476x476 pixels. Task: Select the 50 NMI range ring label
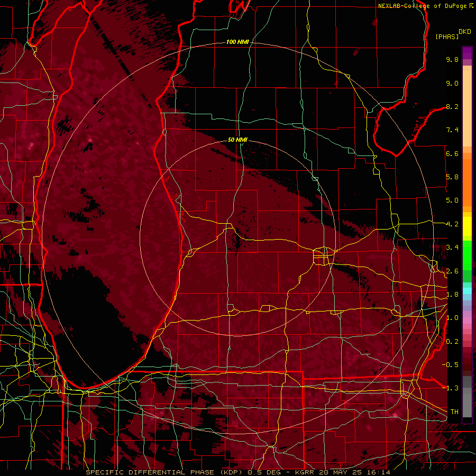coord(237,140)
